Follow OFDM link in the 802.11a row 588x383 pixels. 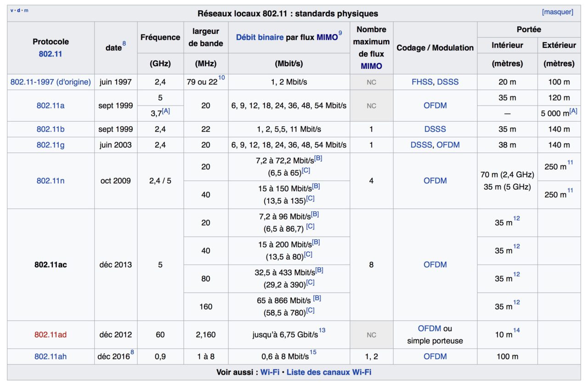tap(435, 106)
